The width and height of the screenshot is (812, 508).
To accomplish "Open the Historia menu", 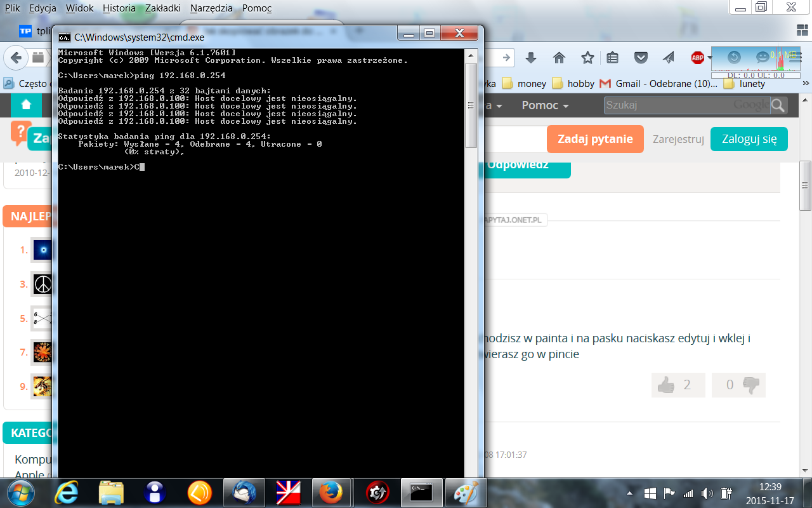I will pyautogui.click(x=119, y=8).
